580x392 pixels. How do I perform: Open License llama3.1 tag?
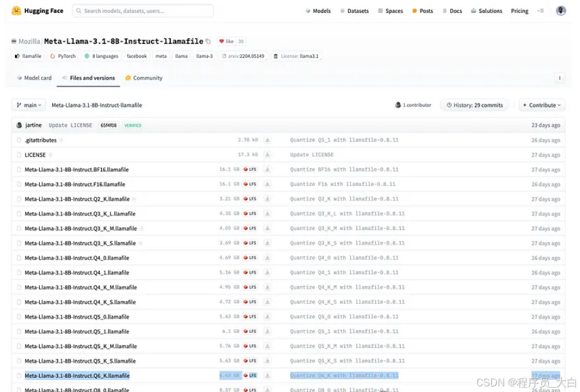tap(296, 56)
